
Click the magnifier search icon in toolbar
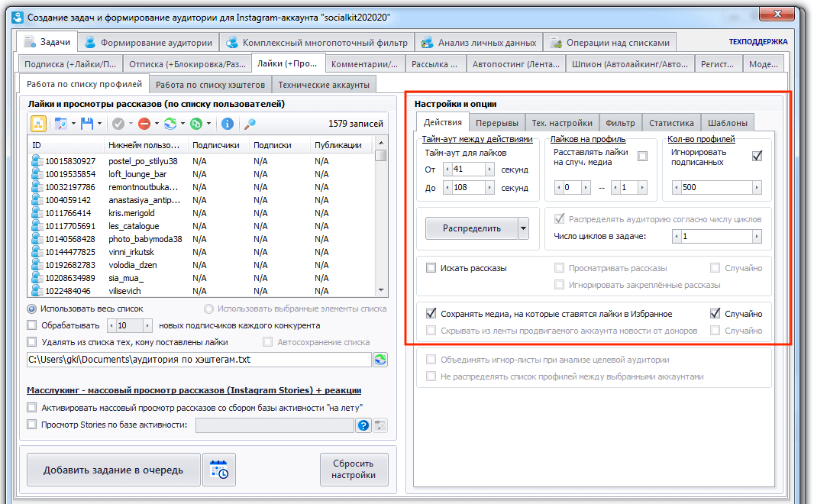250,124
